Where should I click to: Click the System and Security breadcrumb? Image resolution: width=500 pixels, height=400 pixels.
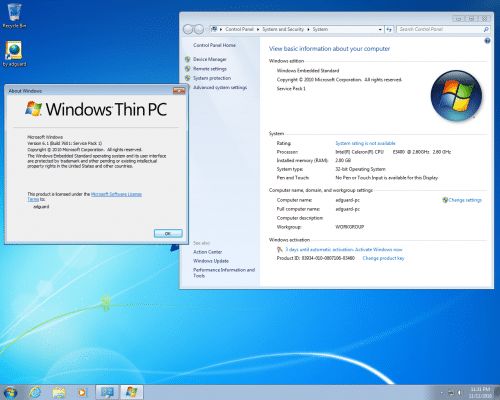tap(283, 29)
